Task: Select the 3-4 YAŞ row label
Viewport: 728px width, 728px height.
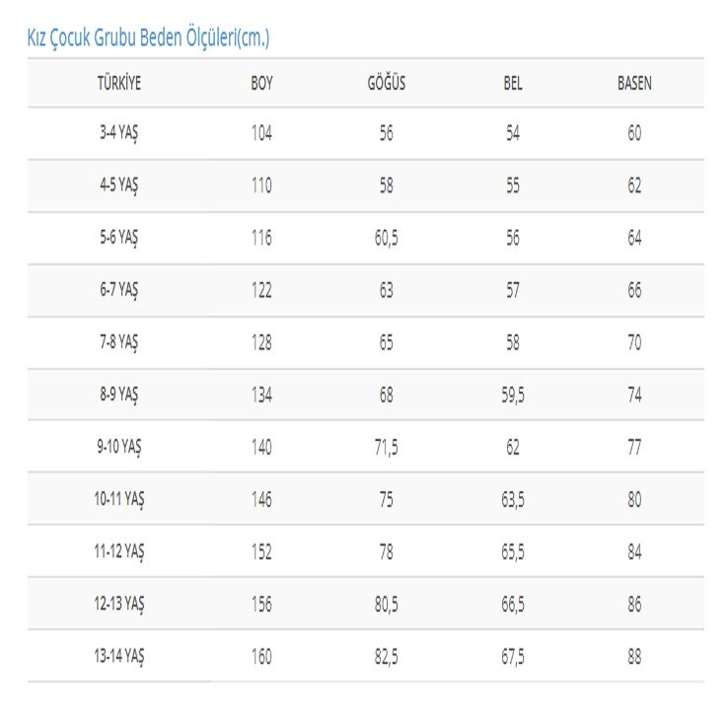Action: tap(118, 133)
